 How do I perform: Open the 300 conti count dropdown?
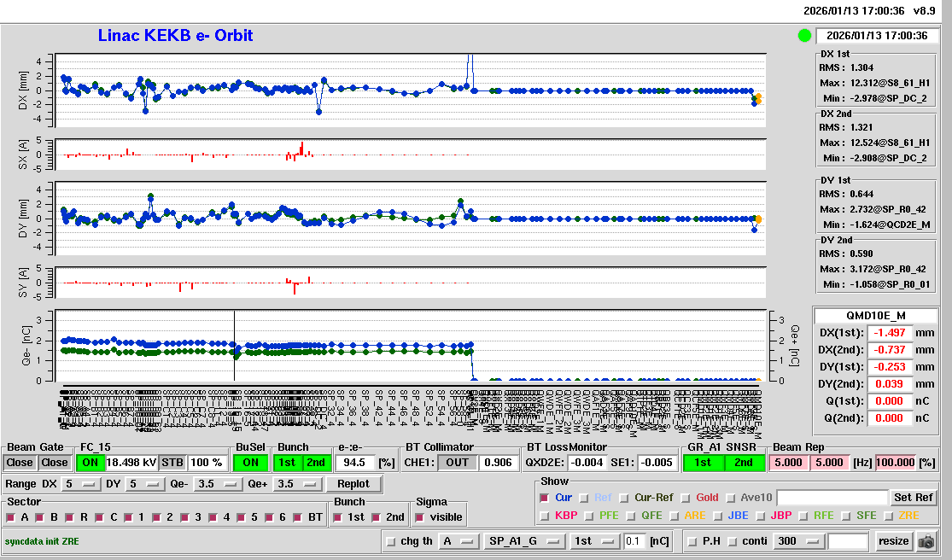(x=797, y=541)
